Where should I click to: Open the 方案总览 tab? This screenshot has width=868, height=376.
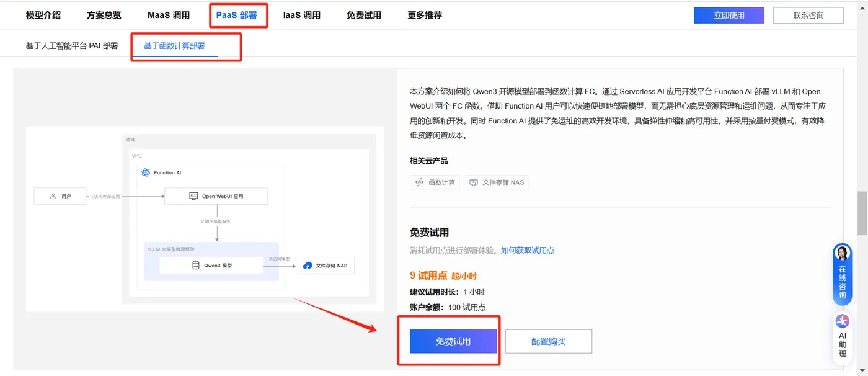104,16
